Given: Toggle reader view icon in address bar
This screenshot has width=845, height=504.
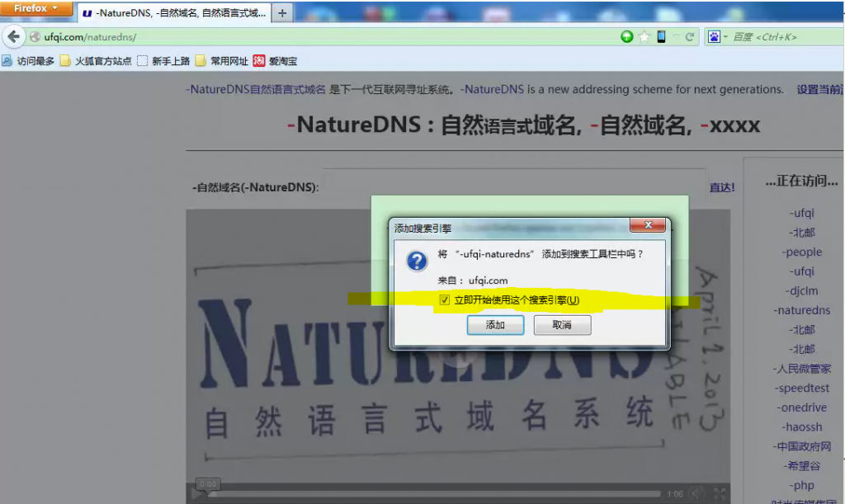Looking at the screenshot, I should click(659, 36).
